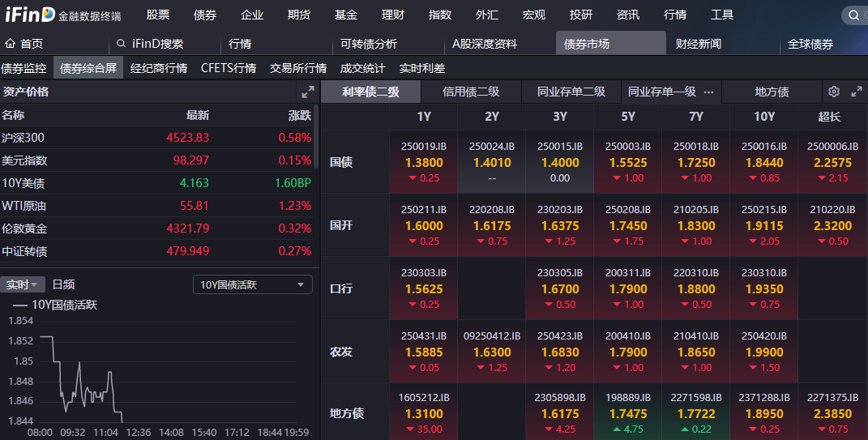
Task: Click the 美元指数 row name
Action: [24, 160]
